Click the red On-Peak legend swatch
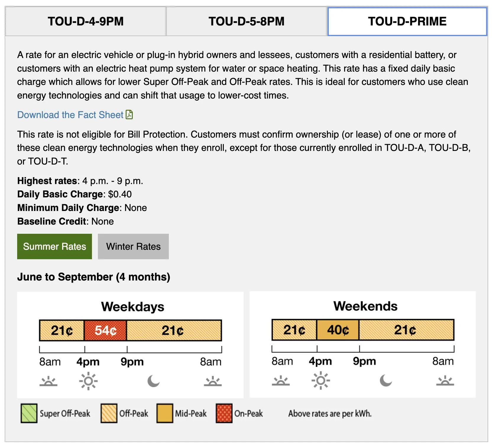The height and width of the screenshot is (448, 492). (x=224, y=413)
